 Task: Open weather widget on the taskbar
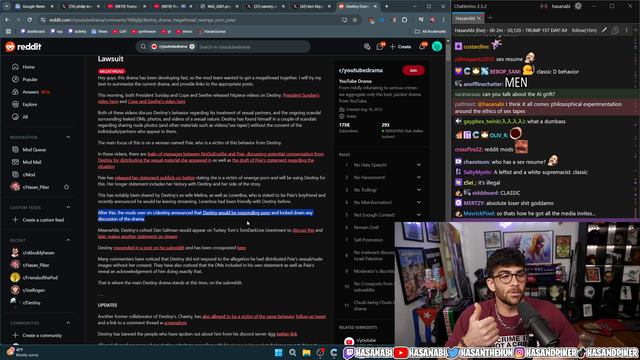pyautogui.click(x=22, y=352)
